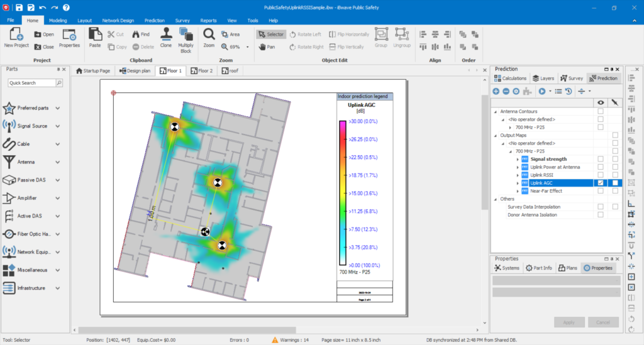Click the New Project icon
The image size is (644, 345).
16,35
